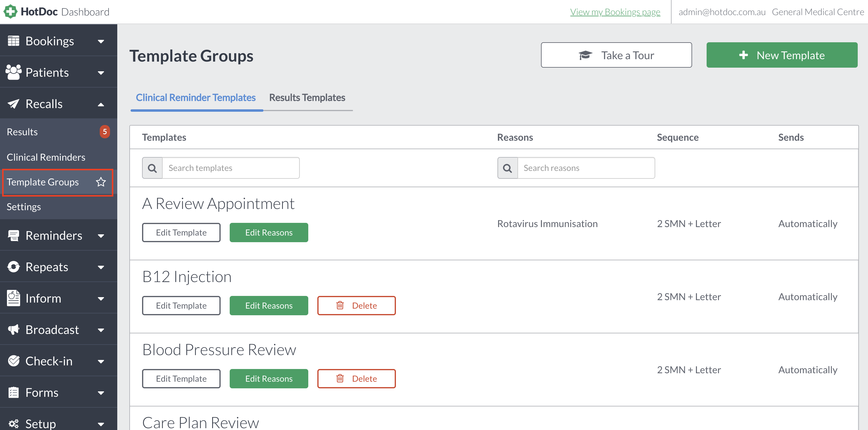Switch to Clinical Reminder Templates tab
Image resolution: width=868 pixels, height=430 pixels.
tap(196, 98)
